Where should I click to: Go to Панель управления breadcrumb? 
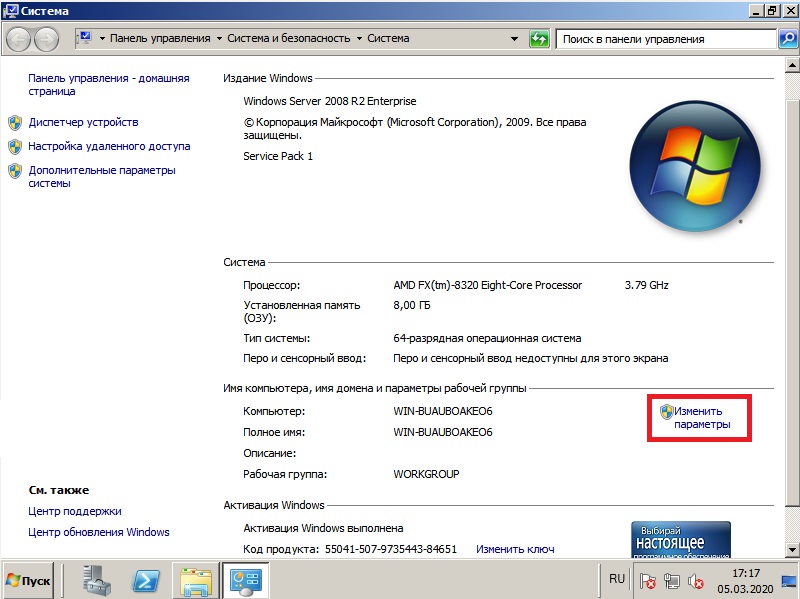pyautogui.click(x=160, y=38)
